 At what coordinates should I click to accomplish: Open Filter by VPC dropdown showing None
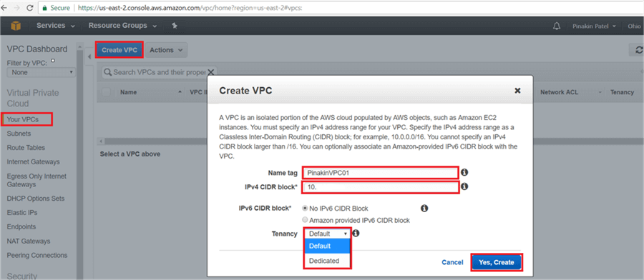(x=42, y=72)
